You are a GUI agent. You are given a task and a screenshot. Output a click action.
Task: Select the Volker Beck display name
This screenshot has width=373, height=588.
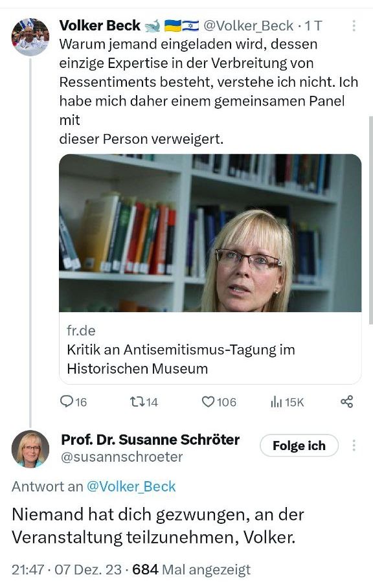coord(100,25)
